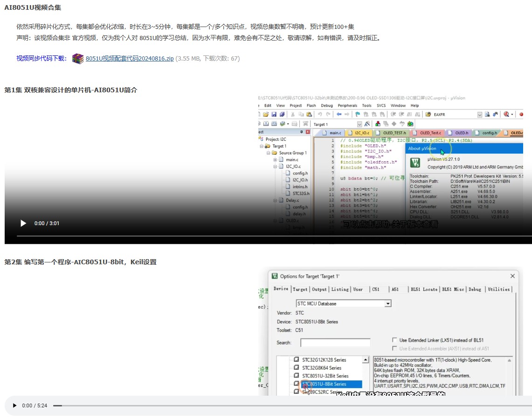The height and width of the screenshot is (419, 532).
Task: Open the Peripherals menu in µVision
Action: [347, 105]
